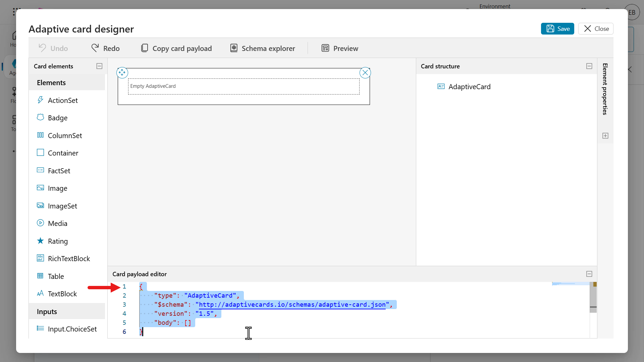This screenshot has width=644, height=362.
Task: Preview the adaptive card
Action: coord(339,48)
